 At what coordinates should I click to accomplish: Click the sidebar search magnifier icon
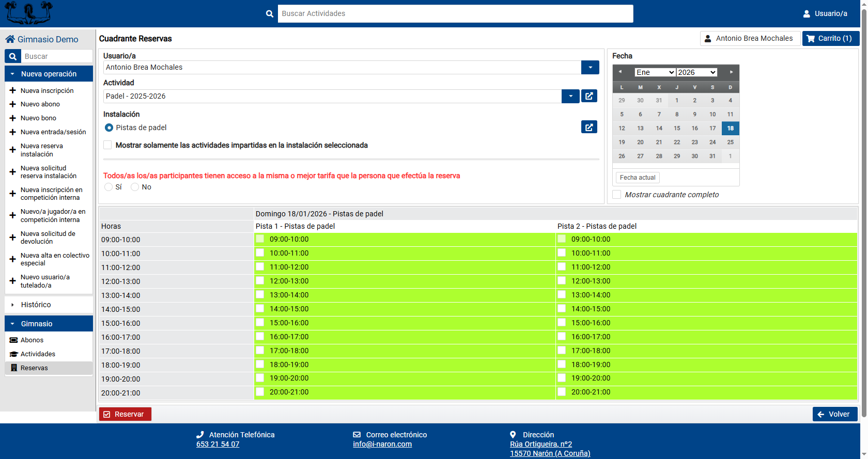point(13,56)
